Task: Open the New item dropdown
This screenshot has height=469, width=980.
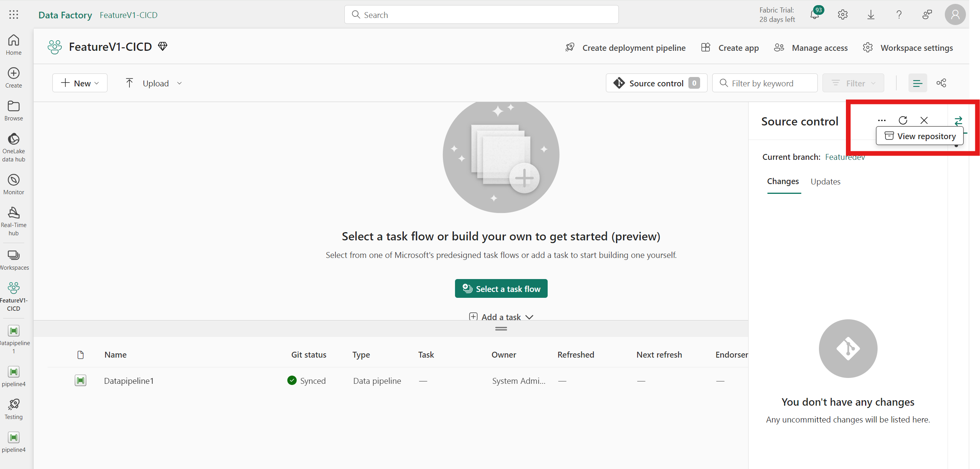Action: (x=80, y=83)
